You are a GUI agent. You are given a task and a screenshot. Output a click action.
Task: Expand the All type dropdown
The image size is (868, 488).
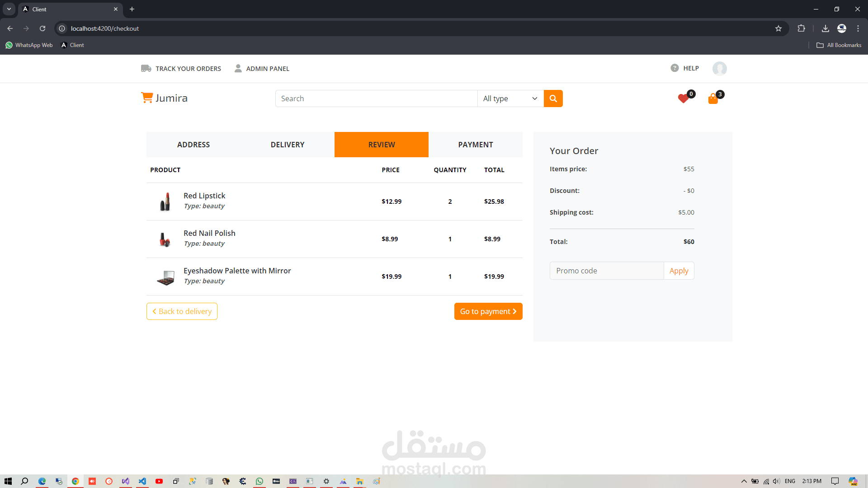click(x=510, y=99)
